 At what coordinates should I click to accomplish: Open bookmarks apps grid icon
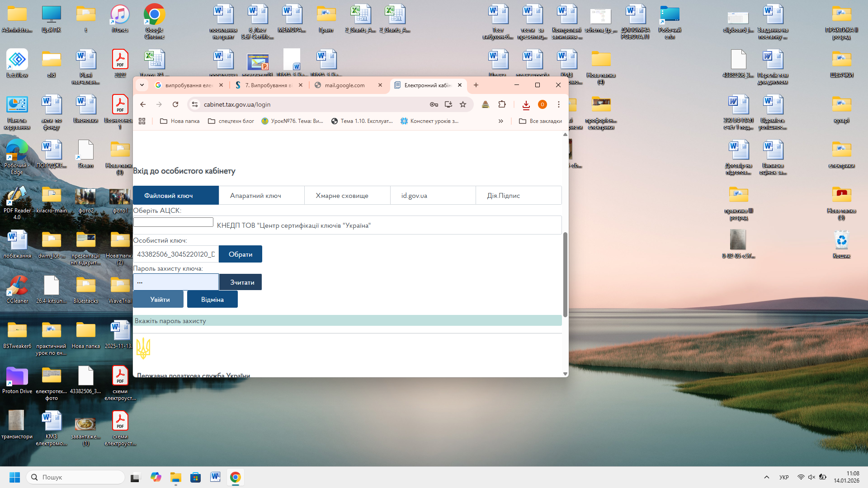pos(142,121)
